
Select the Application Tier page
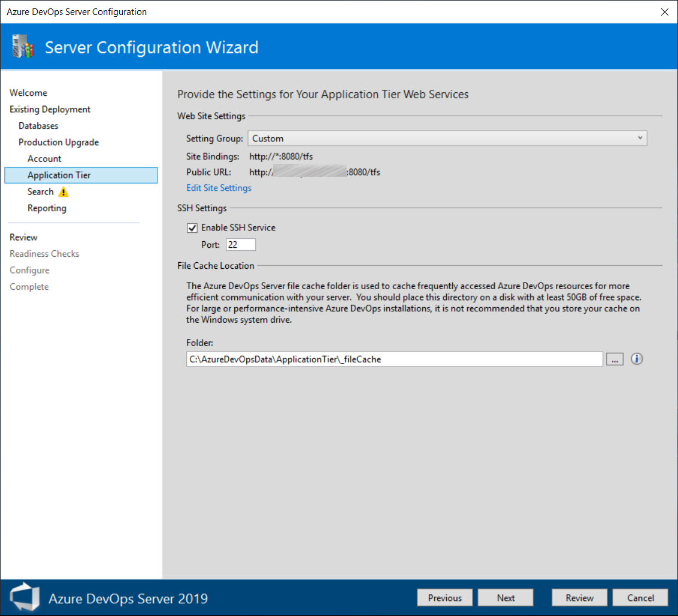coord(81,175)
